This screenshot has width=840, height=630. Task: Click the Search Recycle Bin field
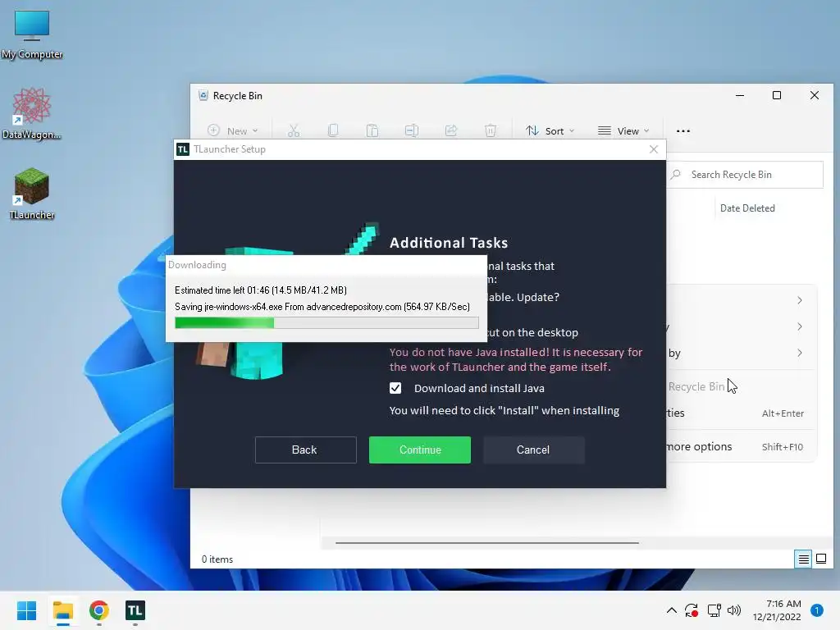(x=745, y=175)
